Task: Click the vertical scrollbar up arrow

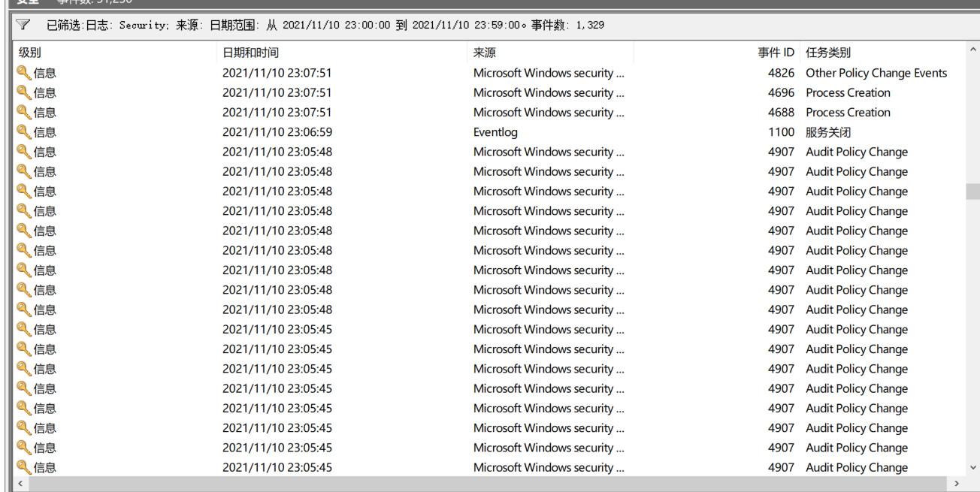Action: (x=972, y=50)
